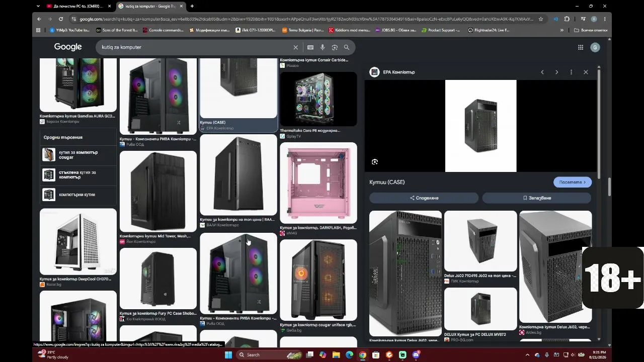The width and height of the screenshot is (644, 362).
Task: Select related search 'стъклена кутия за компютър'
Action: (78, 175)
